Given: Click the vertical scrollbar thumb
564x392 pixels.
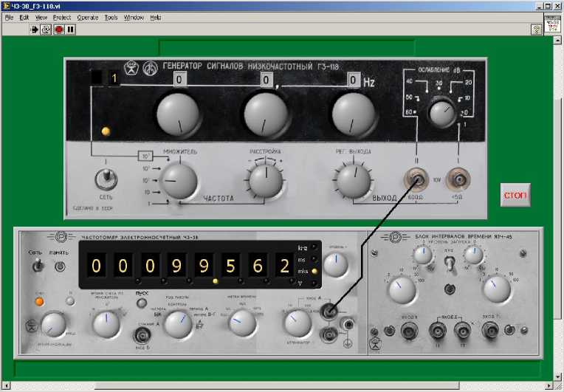Looking at the screenshot, I should pyautogui.click(x=558, y=207).
